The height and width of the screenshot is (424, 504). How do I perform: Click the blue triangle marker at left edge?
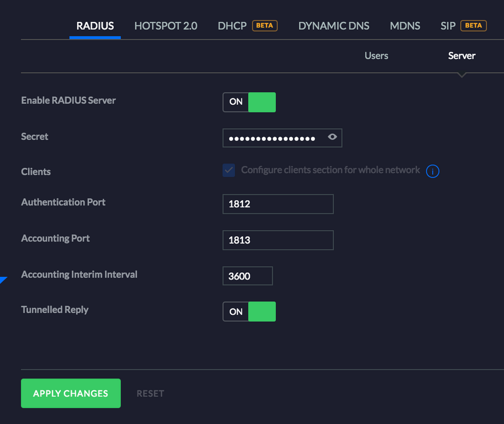pyautogui.click(x=3, y=280)
